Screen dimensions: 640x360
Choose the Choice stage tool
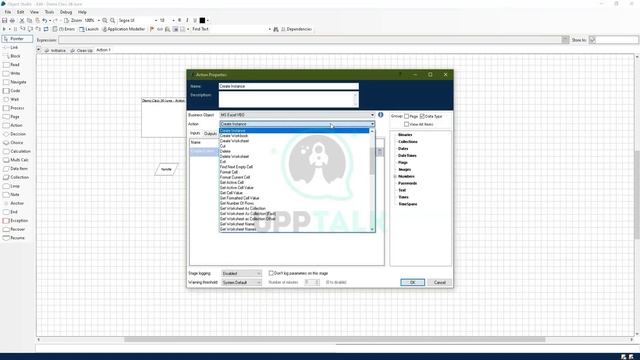[16, 142]
